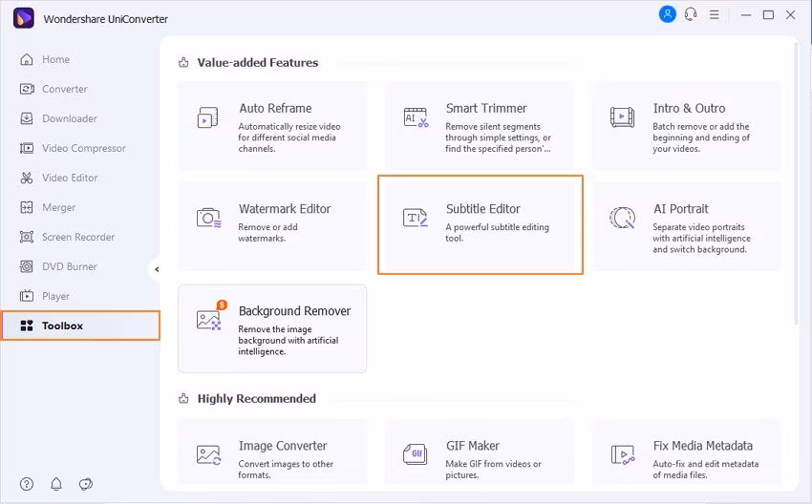The height and width of the screenshot is (504, 812).
Task: Click the Smart Trimmer scissors icon
Action: click(x=417, y=117)
